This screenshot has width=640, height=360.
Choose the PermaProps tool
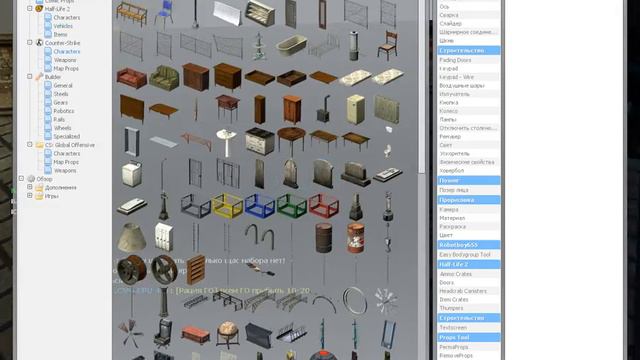pyautogui.click(x=469, y=347)
